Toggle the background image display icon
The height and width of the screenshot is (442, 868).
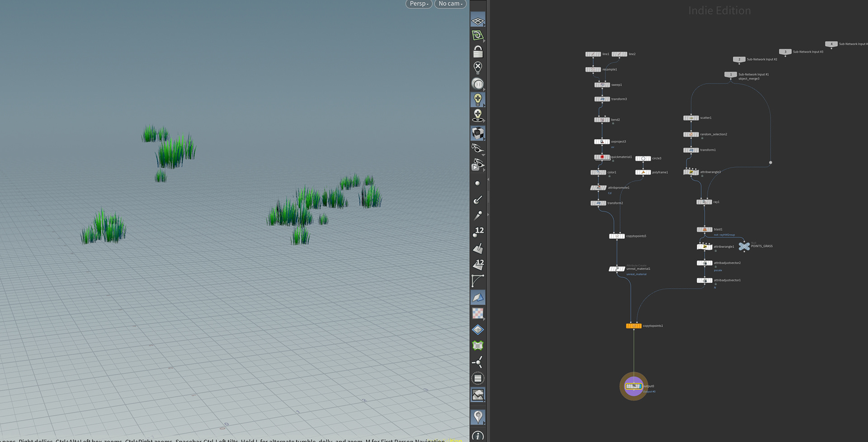(x=478, y=395)
